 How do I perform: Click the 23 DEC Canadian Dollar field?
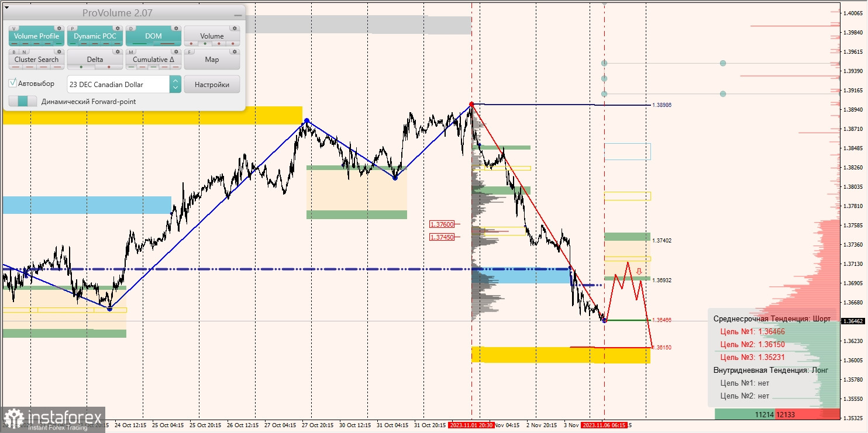pos(119,84)
